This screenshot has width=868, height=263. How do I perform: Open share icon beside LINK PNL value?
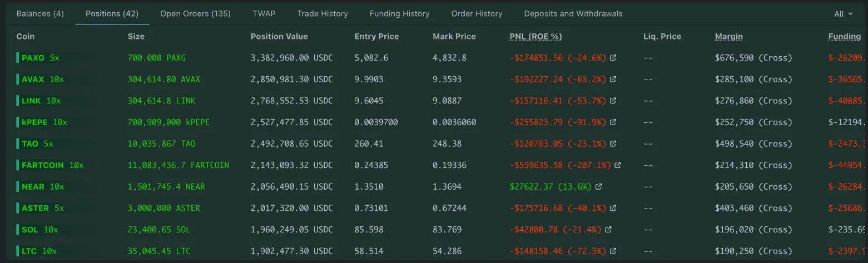tap(613, 101)
